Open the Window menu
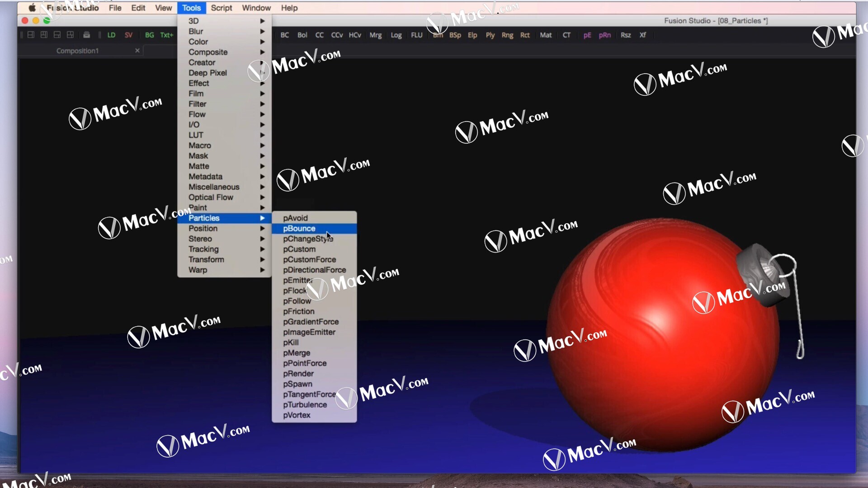This screenshot has height=488, width=868. tap(256, 8)
